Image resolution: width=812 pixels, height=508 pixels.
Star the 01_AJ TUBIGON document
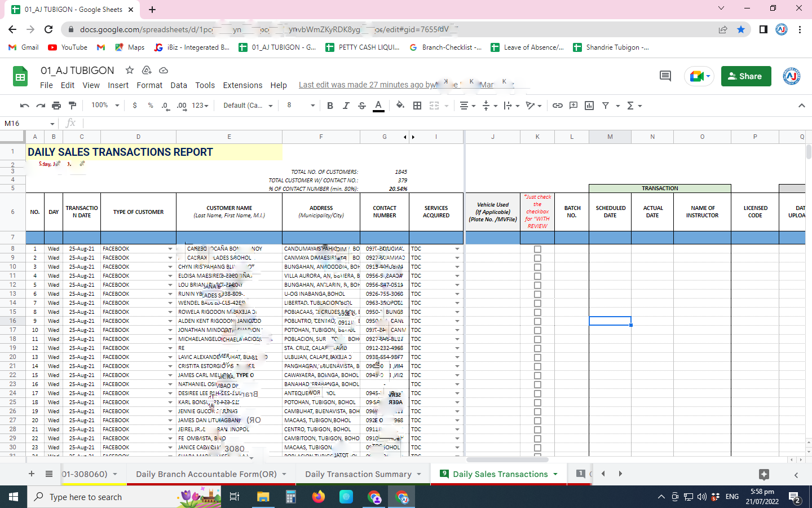(130, 70)
